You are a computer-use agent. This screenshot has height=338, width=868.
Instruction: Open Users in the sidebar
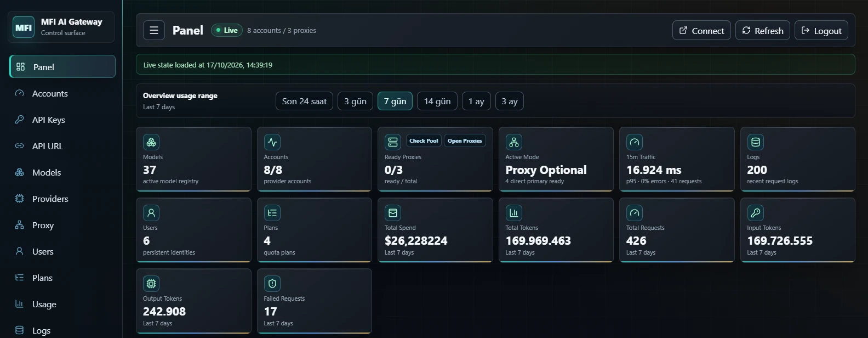(62, 251)
